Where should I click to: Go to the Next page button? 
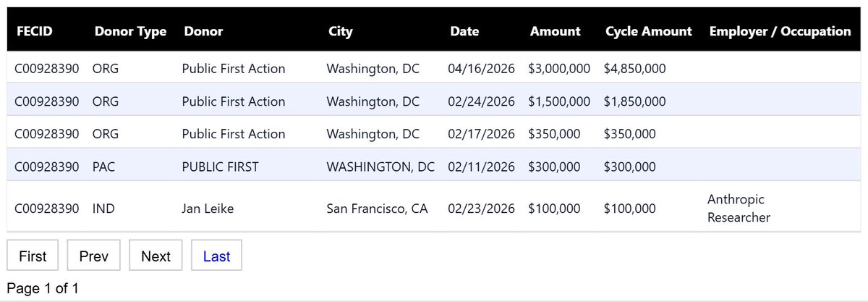(x=156, y=256)
